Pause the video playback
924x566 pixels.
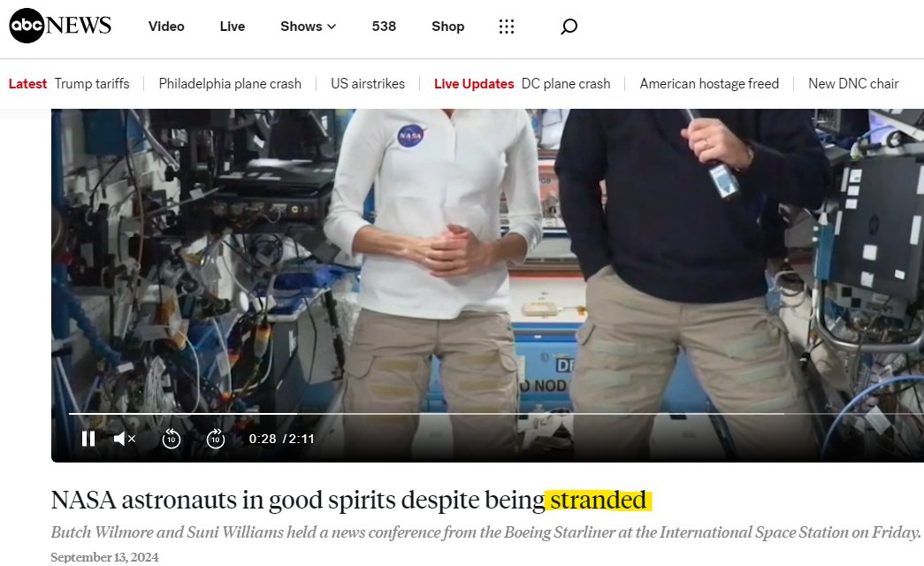(x=88, y=439)
